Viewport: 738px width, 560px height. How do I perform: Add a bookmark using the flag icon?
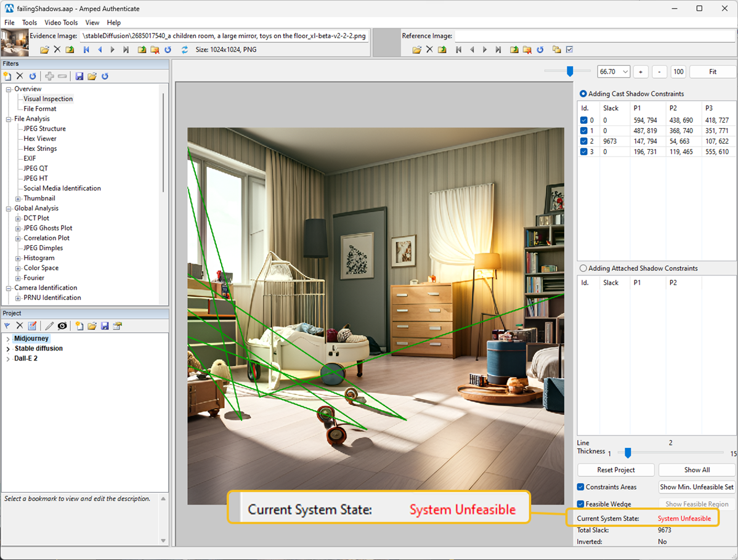(7, 325)
